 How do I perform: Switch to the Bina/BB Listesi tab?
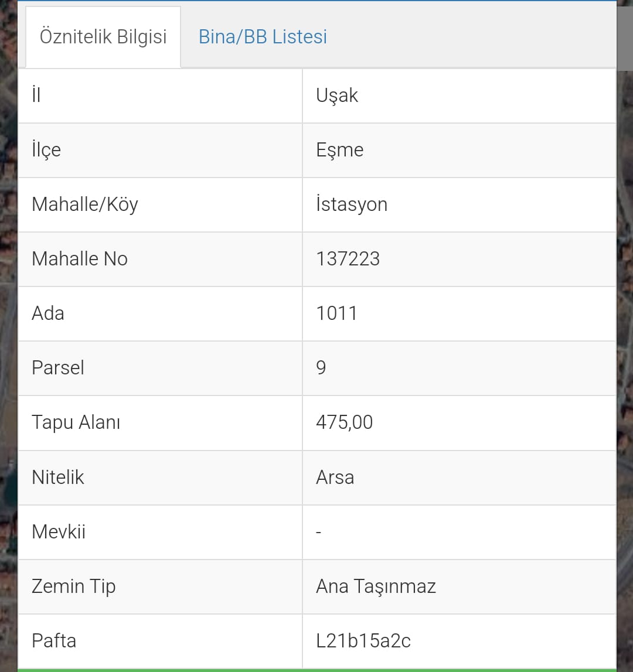[x=263, y=37]
